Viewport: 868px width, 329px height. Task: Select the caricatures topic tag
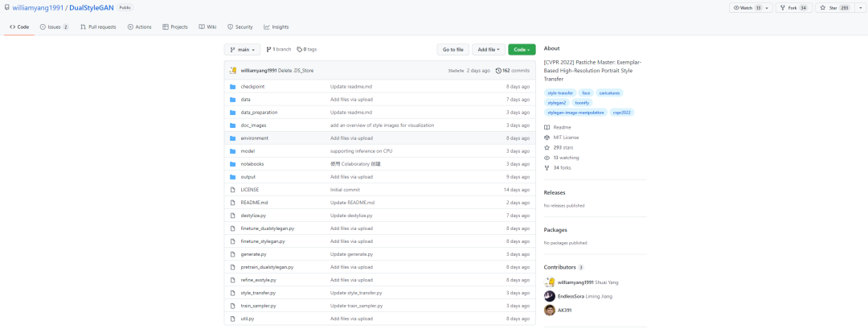click(x=611, y=93)
